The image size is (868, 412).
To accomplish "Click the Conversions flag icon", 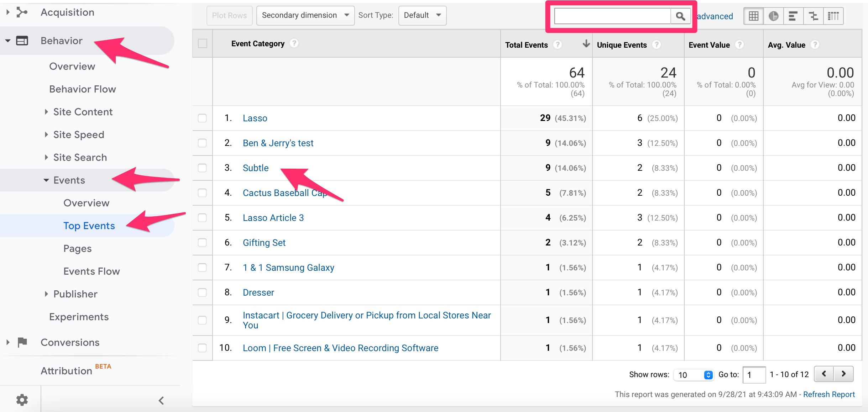I will [22, 342].
